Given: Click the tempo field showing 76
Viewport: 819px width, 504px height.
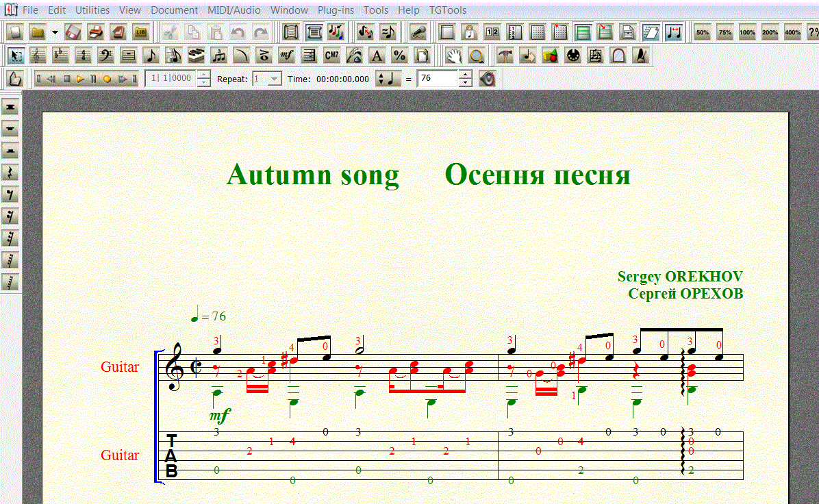Looking at the screenshot, I should pos(436,79).
